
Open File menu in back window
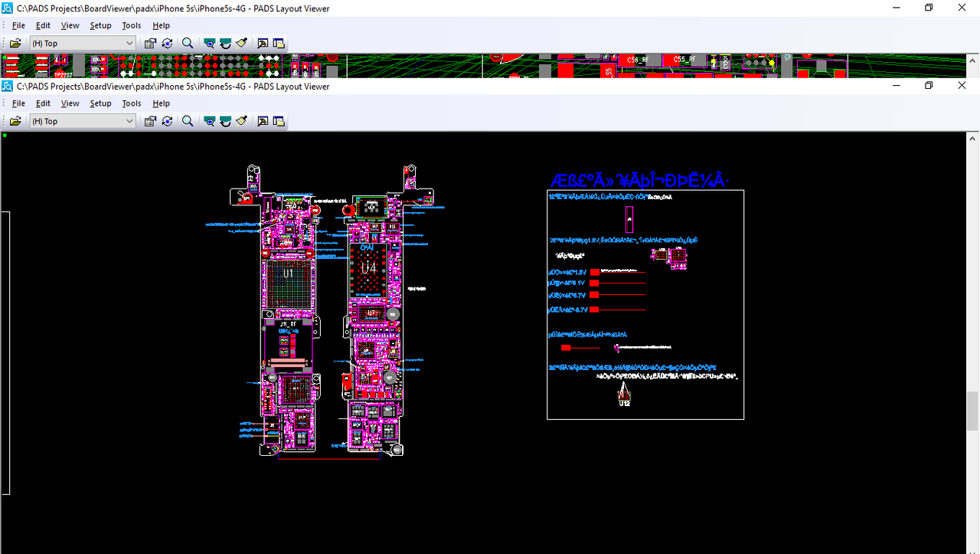click(x=18, y=25)
